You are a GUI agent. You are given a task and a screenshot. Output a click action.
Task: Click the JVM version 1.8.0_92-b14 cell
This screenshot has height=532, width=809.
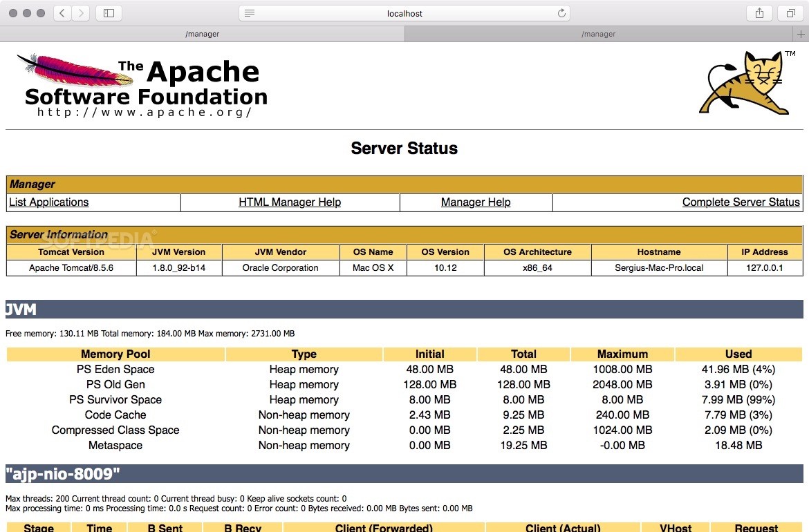[179, 267]
